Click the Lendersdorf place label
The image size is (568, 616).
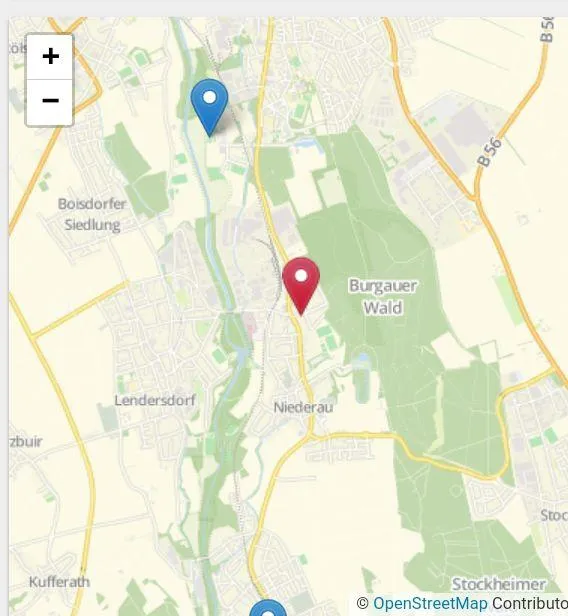point(155,400)
